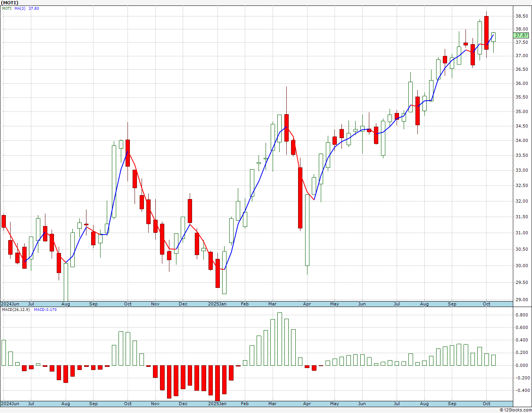
Task: Select the 35.50 price axis label
Action: [x=522, y=97]
